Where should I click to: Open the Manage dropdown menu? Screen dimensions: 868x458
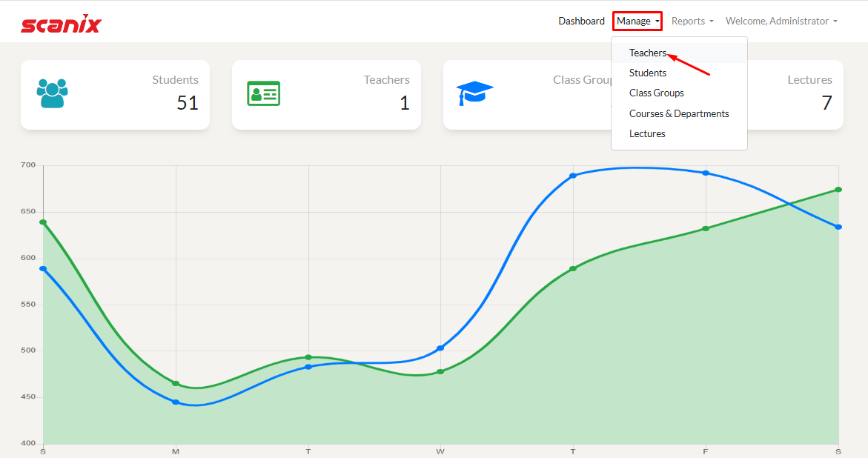[x=637, y=21]
